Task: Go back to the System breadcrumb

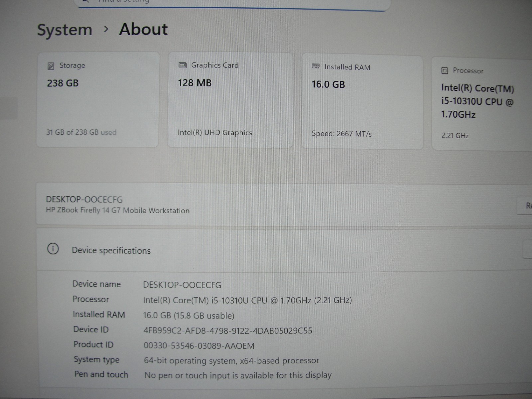Action: (x=65, y=30)
